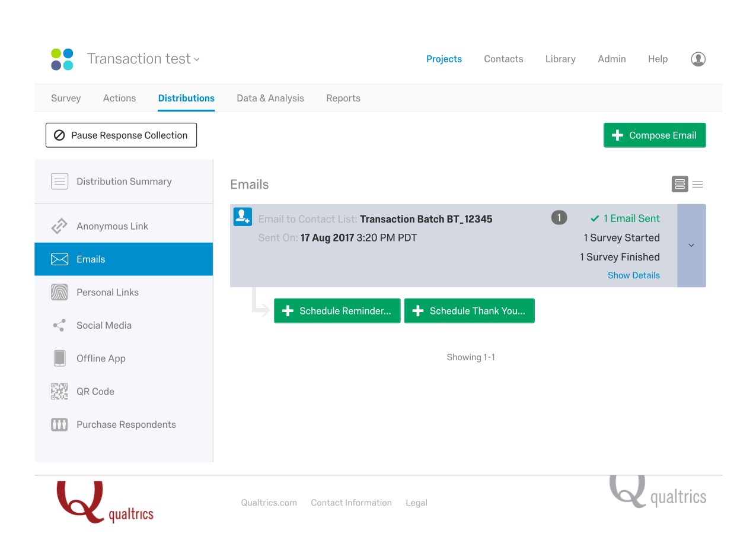756x559 pixels.
Task: Click the Anonymous Link chain icon
Action: pos(59,226)
